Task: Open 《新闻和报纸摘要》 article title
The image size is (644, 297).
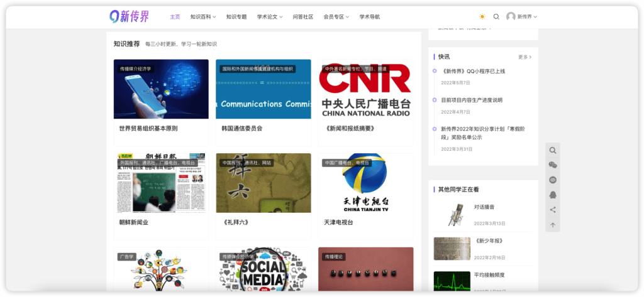Action: pyautogui.click(x=349, y=128)
